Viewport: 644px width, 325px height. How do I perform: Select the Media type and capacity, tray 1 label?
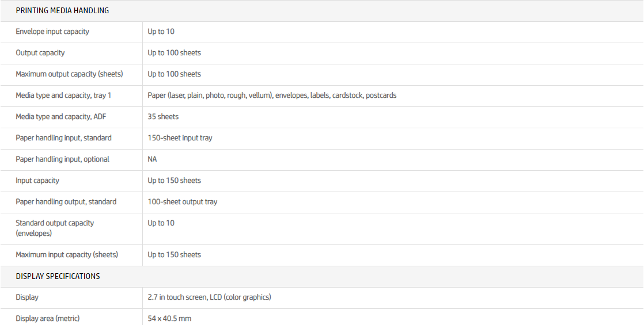(63, 95)
